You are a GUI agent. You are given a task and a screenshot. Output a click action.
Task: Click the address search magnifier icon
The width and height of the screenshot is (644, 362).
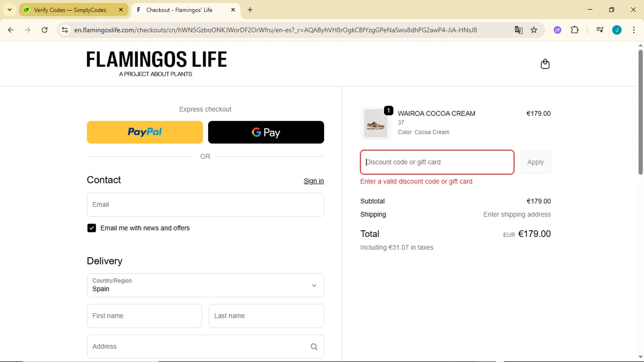tap(314, 347)
